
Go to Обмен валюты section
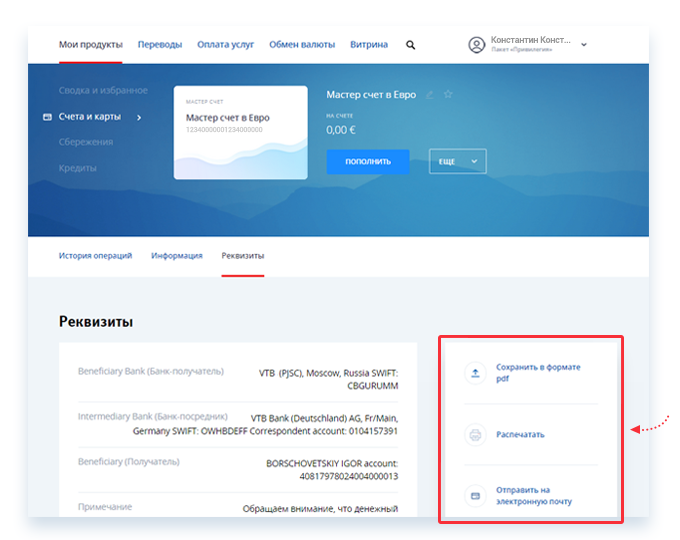coord(302,45)
